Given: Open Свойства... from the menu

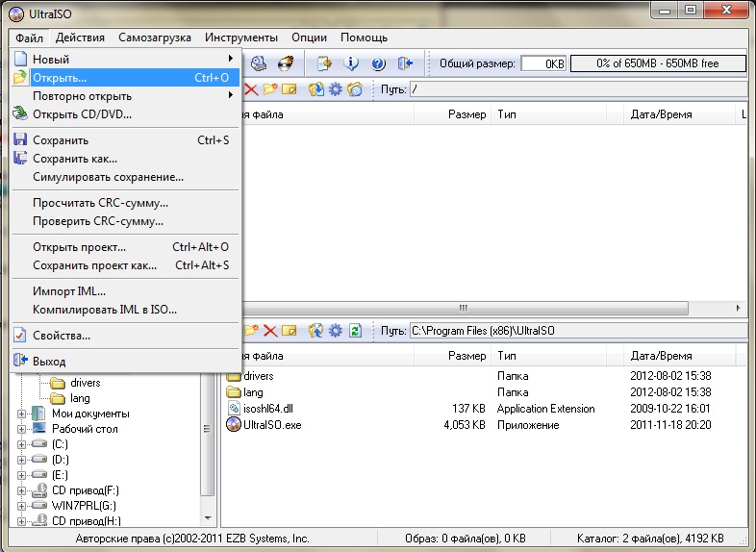Looking at the screenshot, I should pyautogui.click(x=125, y=336).
